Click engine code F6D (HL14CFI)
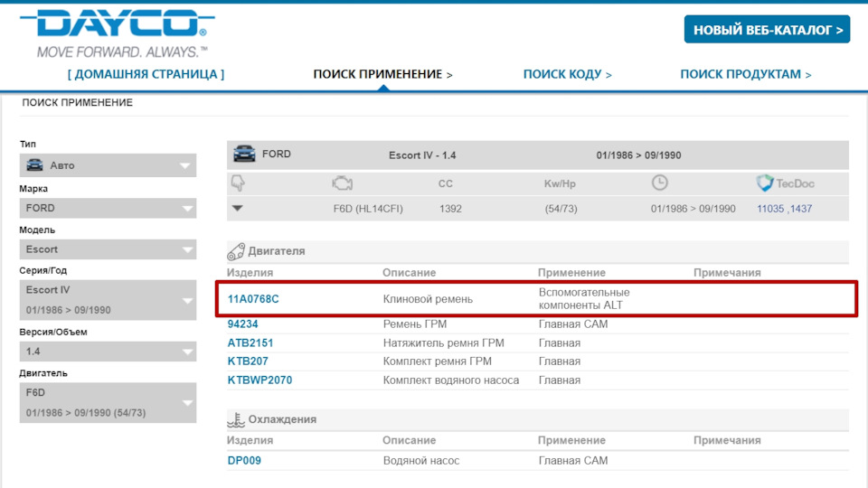This screenshot has width=868, height=488. click(368, 209)
